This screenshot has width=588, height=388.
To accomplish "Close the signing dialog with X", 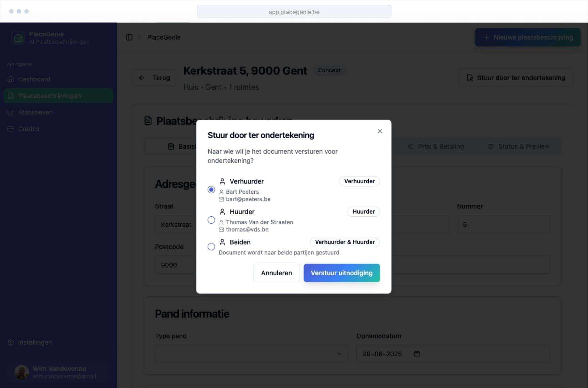I will tap(380, 131).
